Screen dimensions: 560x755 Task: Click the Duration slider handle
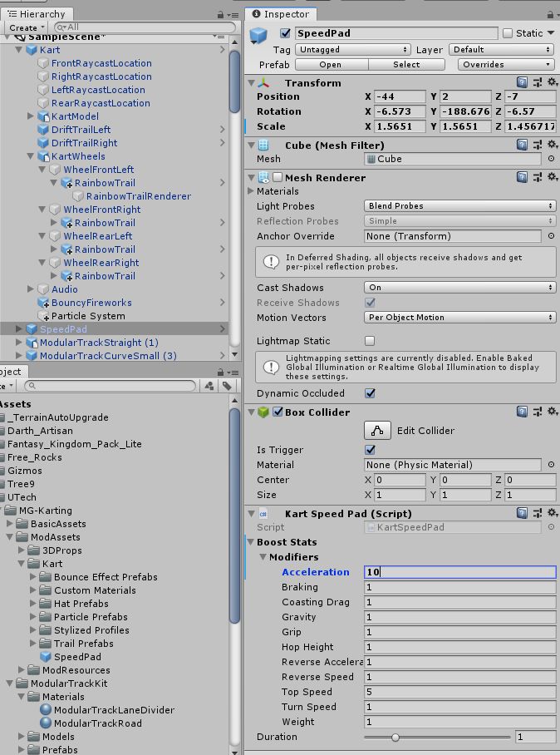coord(395,737)
